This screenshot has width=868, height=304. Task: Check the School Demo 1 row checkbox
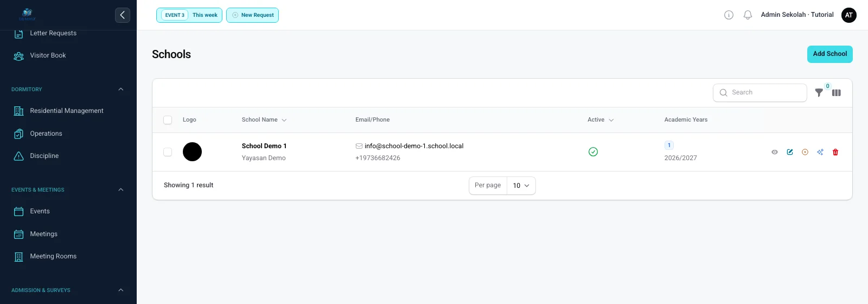pyautogui.click(x=168, y=152)
